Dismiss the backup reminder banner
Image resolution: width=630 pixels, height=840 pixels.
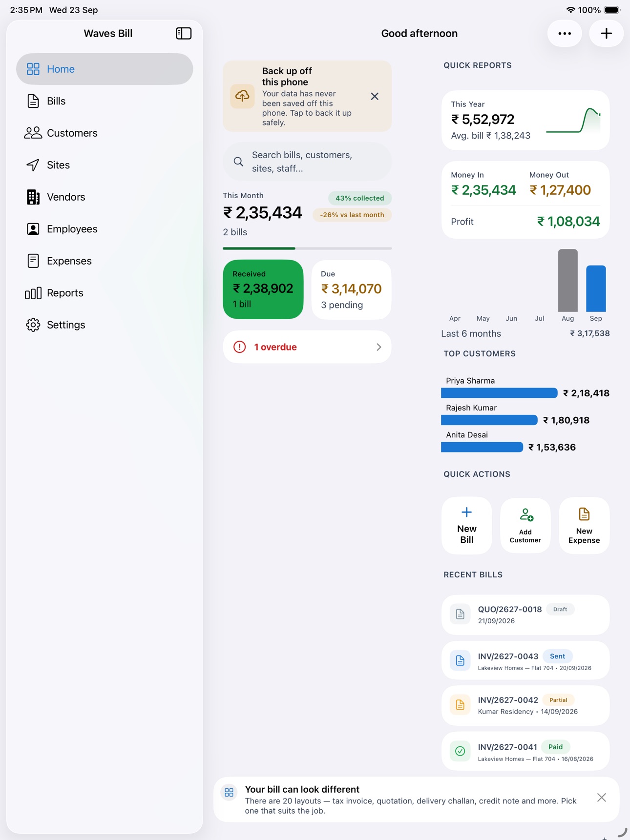coord(375,96)
